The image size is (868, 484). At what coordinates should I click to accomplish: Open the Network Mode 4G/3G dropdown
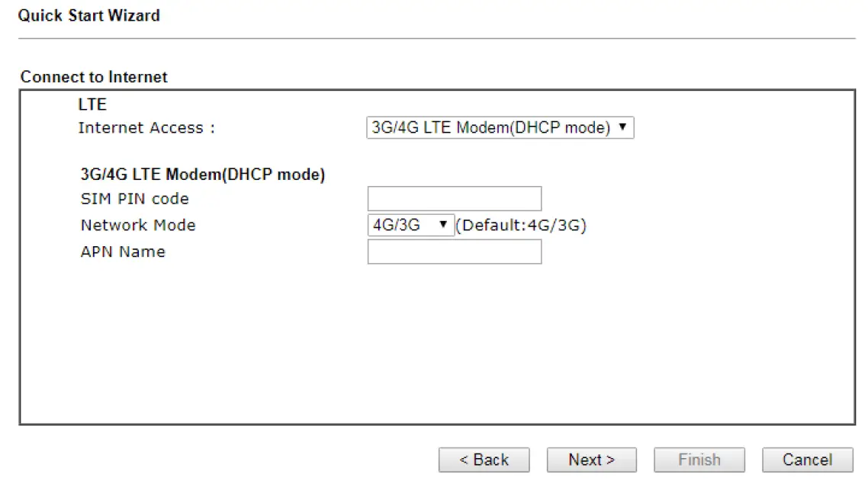click(410, 226)
